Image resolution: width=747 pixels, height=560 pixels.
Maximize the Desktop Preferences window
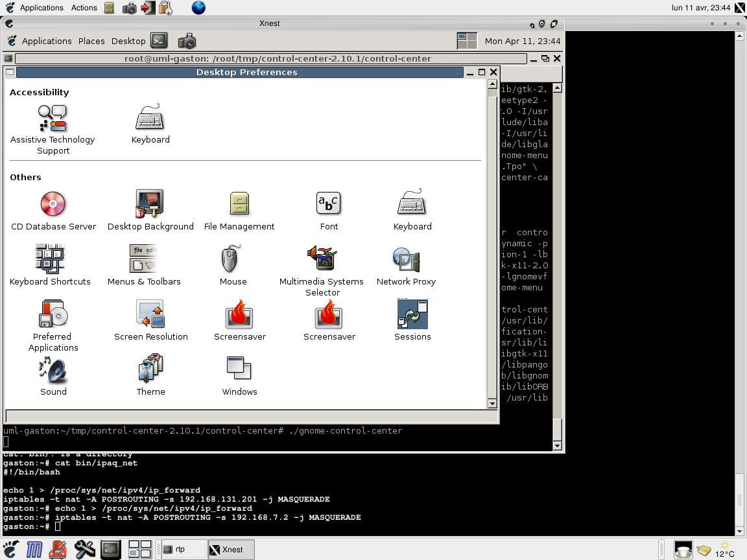point(482,72)
